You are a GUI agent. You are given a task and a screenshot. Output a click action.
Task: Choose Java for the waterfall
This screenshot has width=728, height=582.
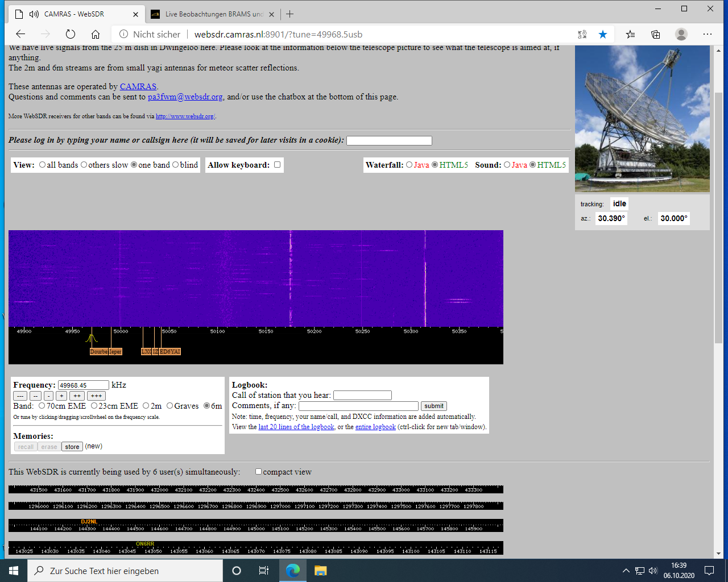click(409, 165)
